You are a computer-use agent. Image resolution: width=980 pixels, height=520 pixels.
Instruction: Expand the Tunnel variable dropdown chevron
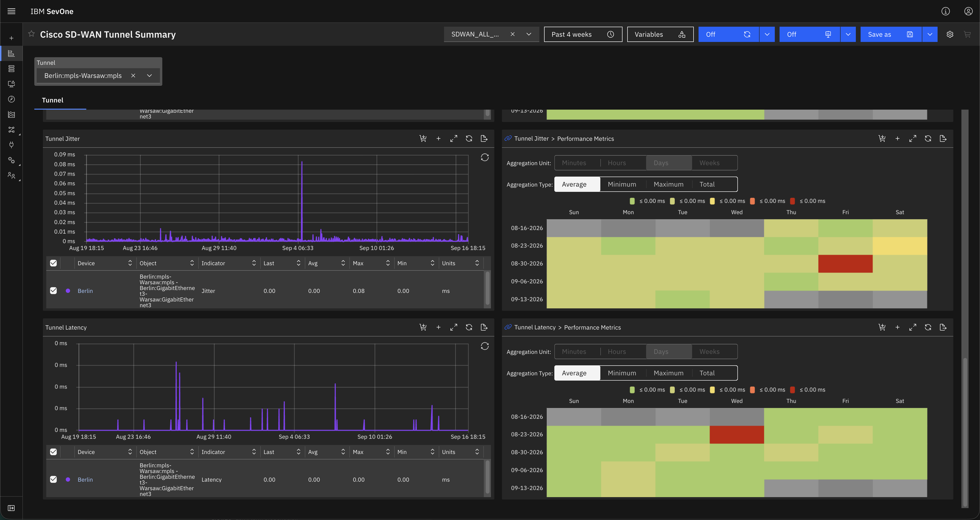coord(149,75)
